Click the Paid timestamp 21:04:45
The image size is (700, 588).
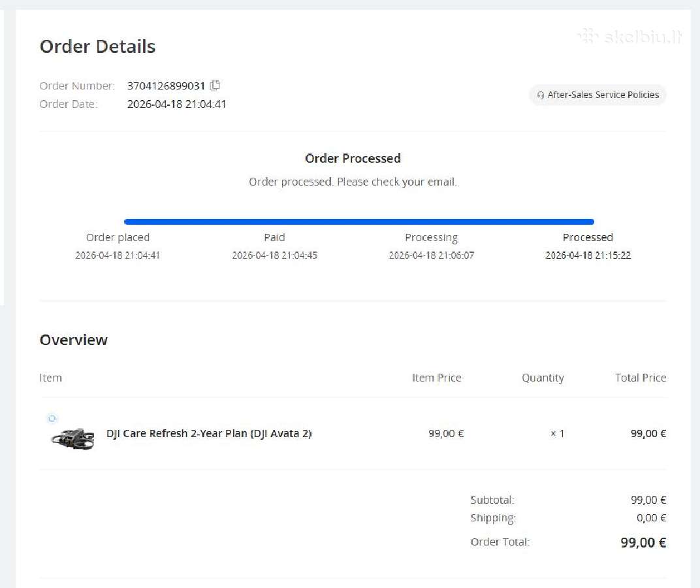pos(274,255)
